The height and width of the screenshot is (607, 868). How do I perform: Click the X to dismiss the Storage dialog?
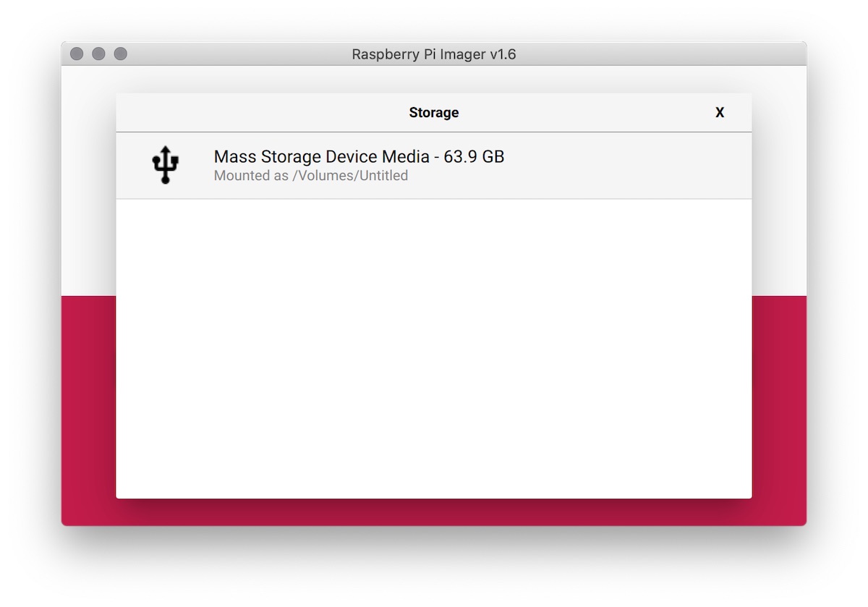(720, 113)
